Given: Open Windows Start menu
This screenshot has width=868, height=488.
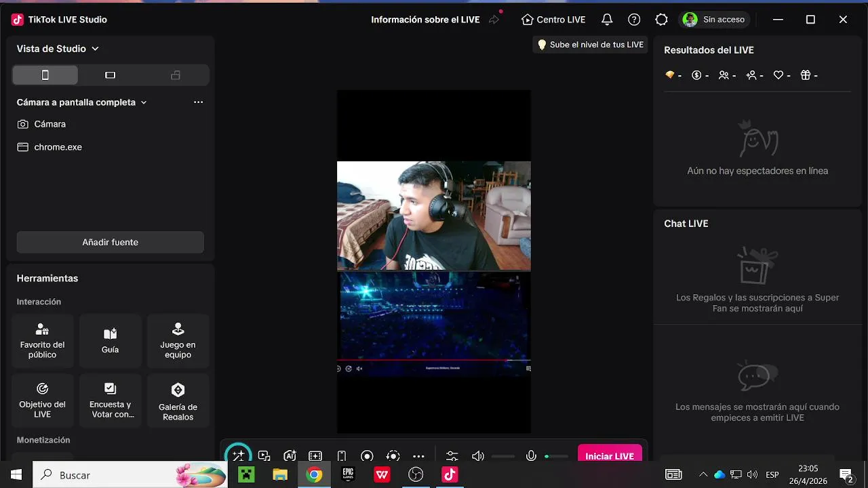Looking at the screenshot, I should (x=16, y=475).
